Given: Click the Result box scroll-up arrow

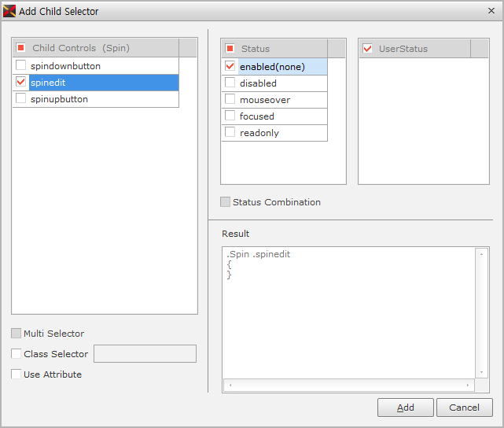Looking at the screenshot, I should tap(481, 254).
